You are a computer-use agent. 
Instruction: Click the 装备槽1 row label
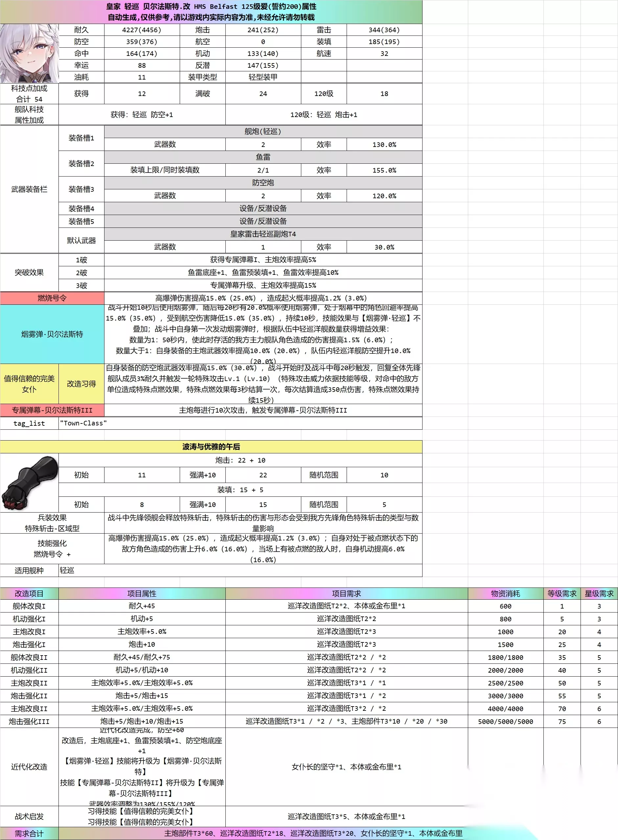[81, 138]
